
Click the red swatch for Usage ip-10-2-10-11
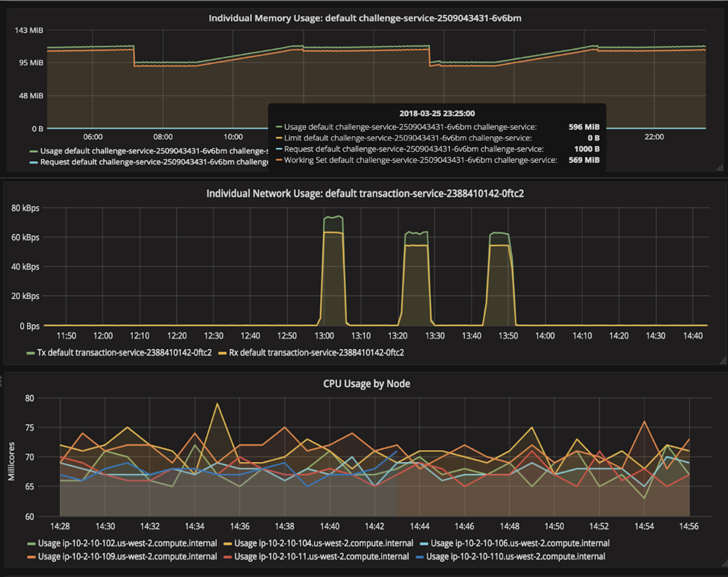coord(228,557)
